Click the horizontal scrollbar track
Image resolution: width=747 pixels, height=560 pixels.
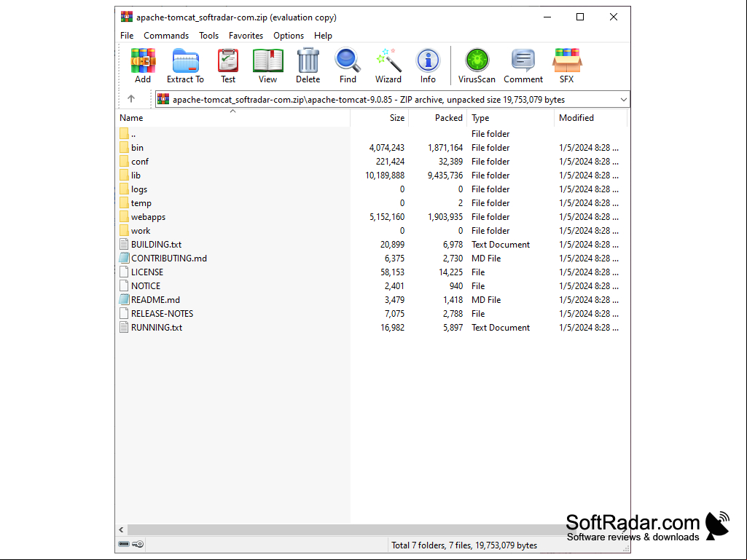click(372, 529)
